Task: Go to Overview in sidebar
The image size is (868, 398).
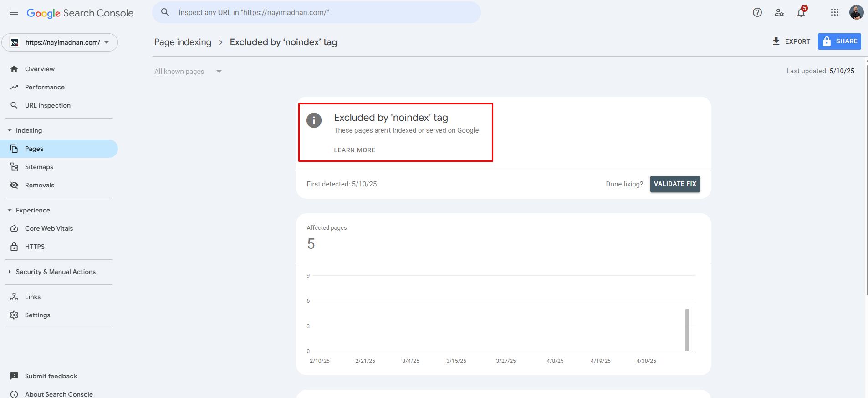Action: [x=59, y=69]
